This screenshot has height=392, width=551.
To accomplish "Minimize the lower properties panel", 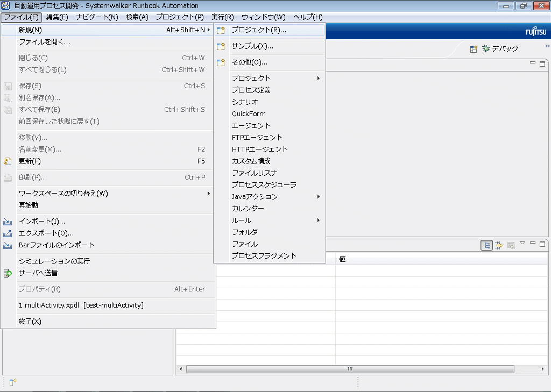I will (x=533, y=243).
